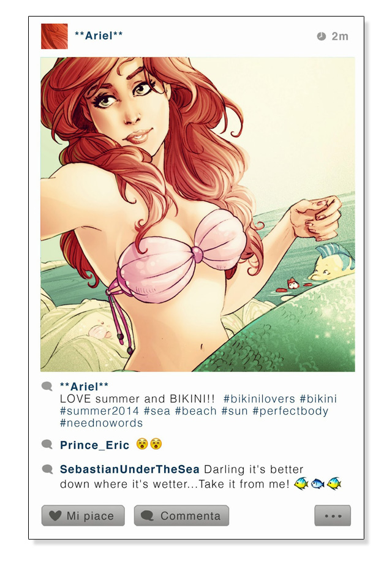This screenshot has height=571, width=392.
Task: Open the #perfectbody hashtag
Action: (290, 411)
